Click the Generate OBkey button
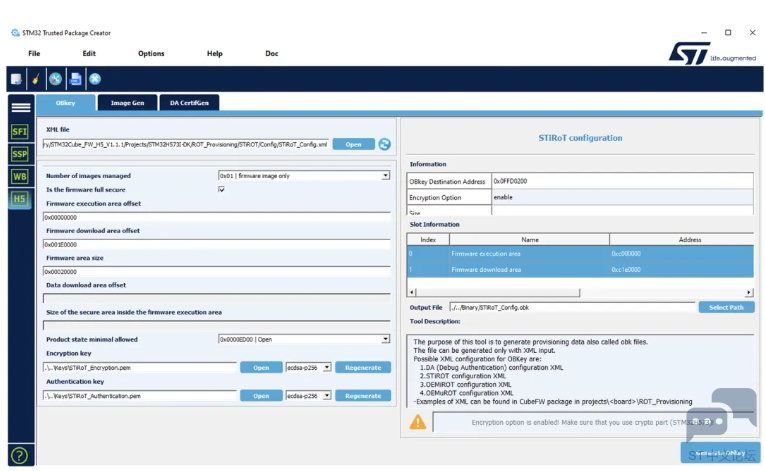This screenshot has width=765, height=471. (720, 453)
